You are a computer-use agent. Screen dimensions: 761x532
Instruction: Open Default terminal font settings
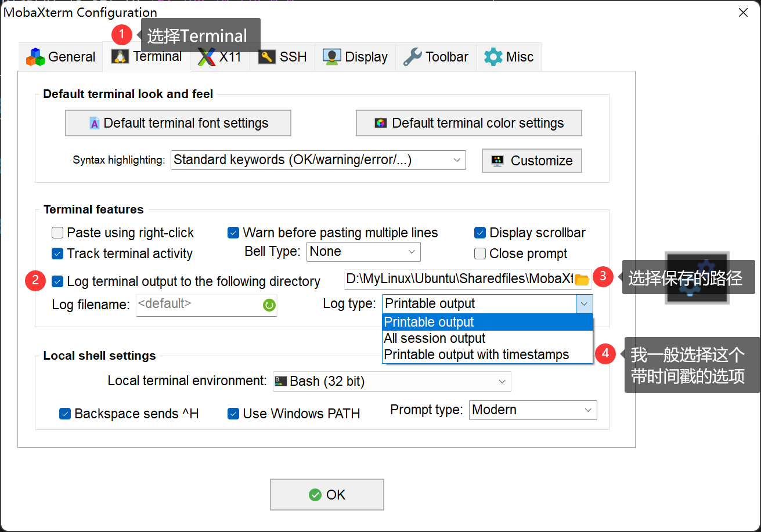[178, 123]
